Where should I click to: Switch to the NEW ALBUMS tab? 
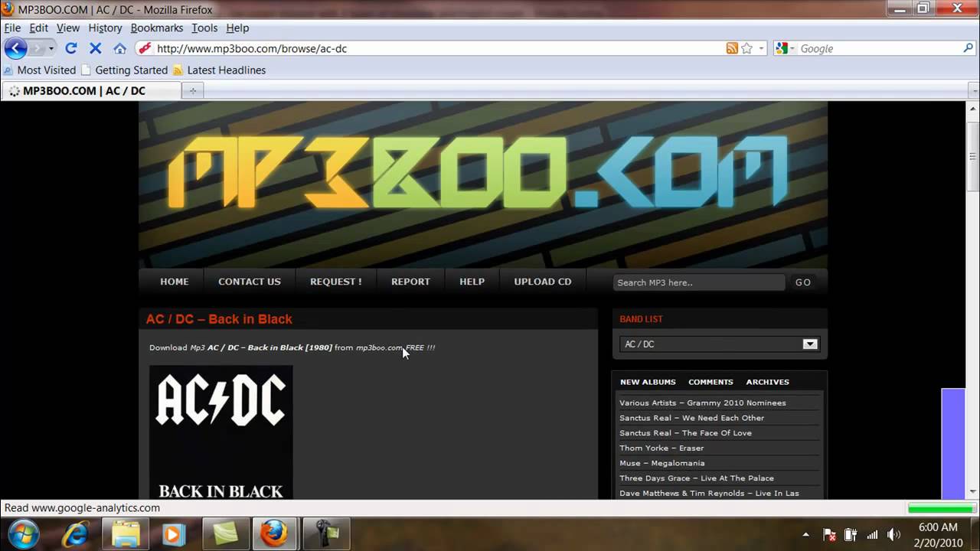point(648,382)
